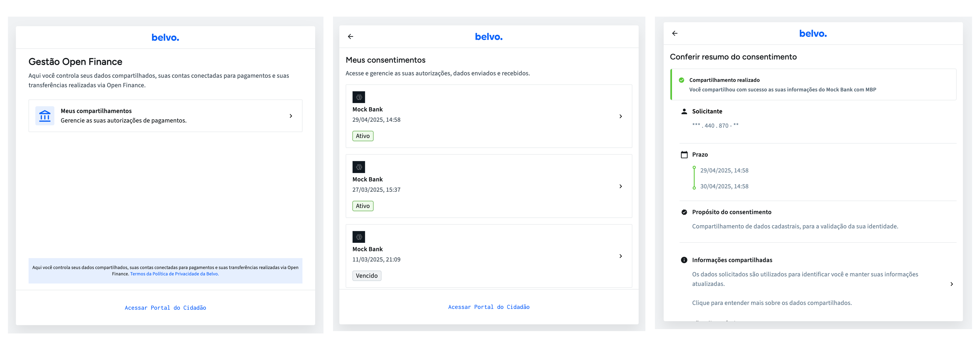980x341 pixels.
Task: Expand Mock Bank consent from 29/04/2025 chevron
Action: click(621, 116)
